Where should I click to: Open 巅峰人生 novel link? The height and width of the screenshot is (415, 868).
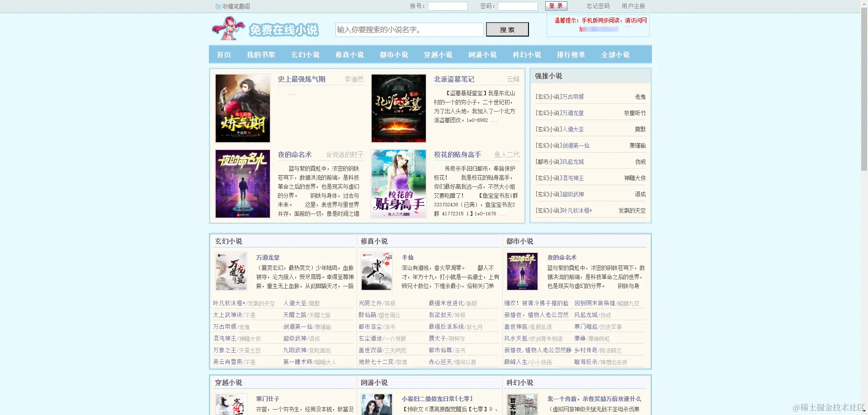click(516, 362)
